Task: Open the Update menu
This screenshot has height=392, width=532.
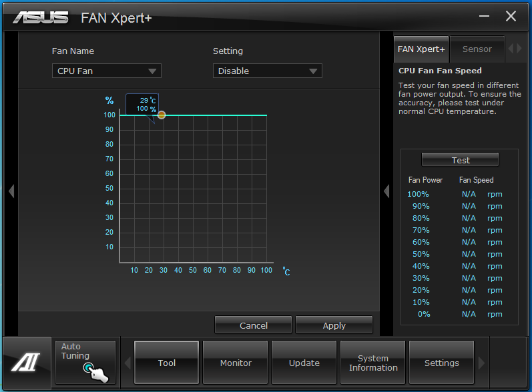Action: pos(304,363)
